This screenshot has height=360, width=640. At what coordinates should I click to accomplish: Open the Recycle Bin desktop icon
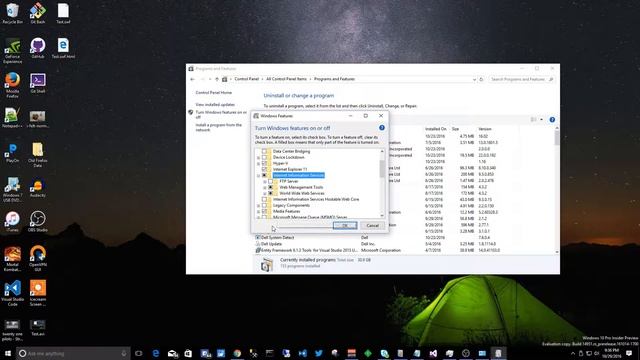click(12, 13)
